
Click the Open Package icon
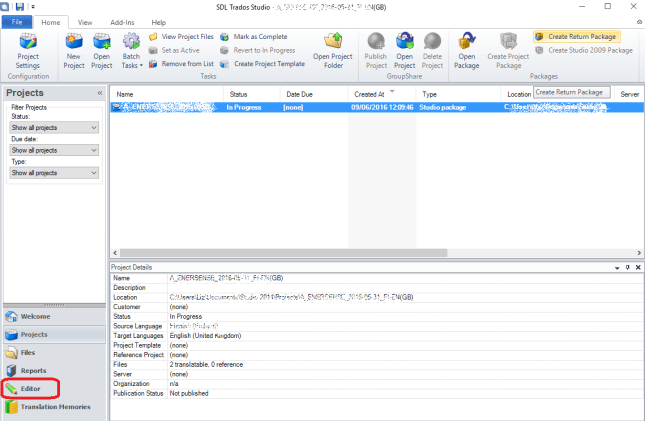(467, 49)
